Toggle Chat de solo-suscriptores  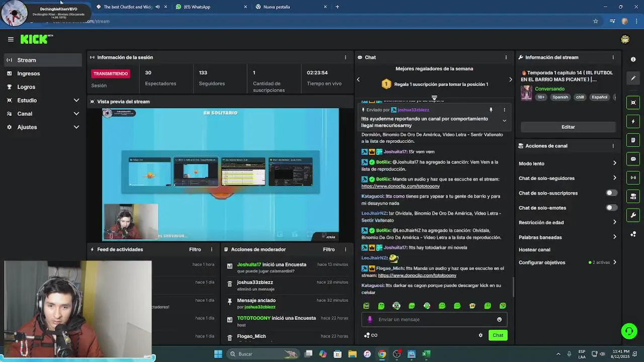coord(611,193)
